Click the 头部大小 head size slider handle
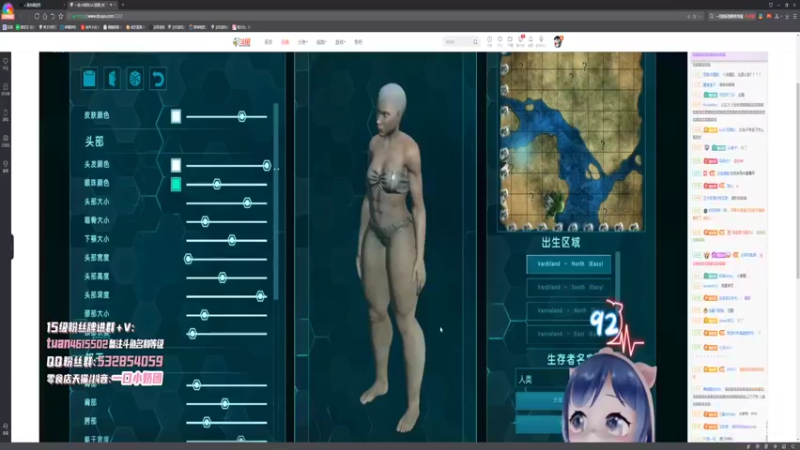Screen dimensions: 800x450 tap(247, 203)
